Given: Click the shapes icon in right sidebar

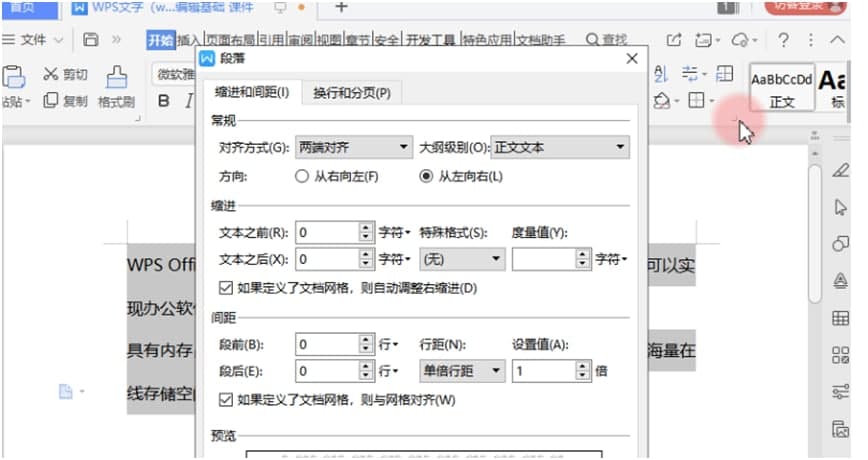Looking at the screenshot, I should 840,244.
